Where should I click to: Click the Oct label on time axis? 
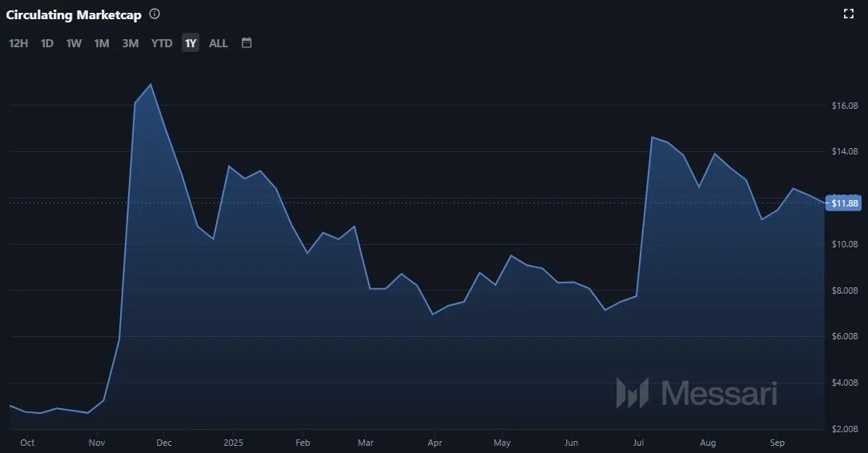pos(27,442)
